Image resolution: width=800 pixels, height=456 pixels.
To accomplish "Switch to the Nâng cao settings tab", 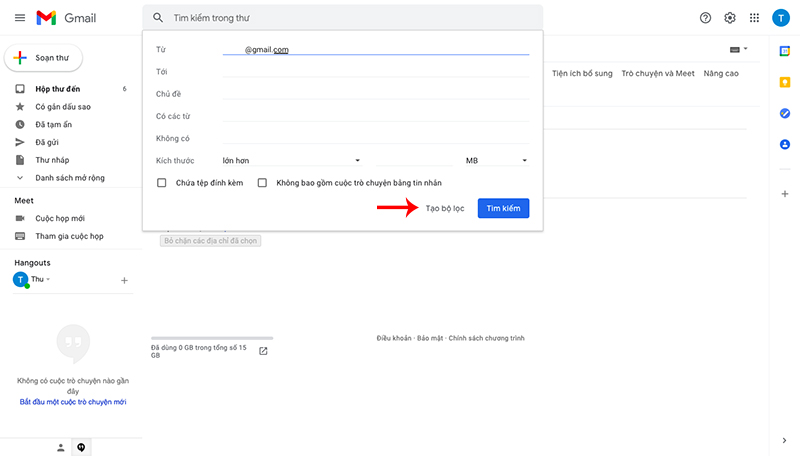I will click(720, 74).
